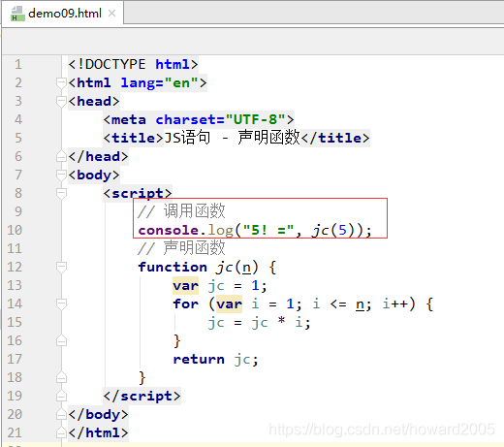
Task: Click line number 5 in the gutter
Action: click(x=18, y=138)
